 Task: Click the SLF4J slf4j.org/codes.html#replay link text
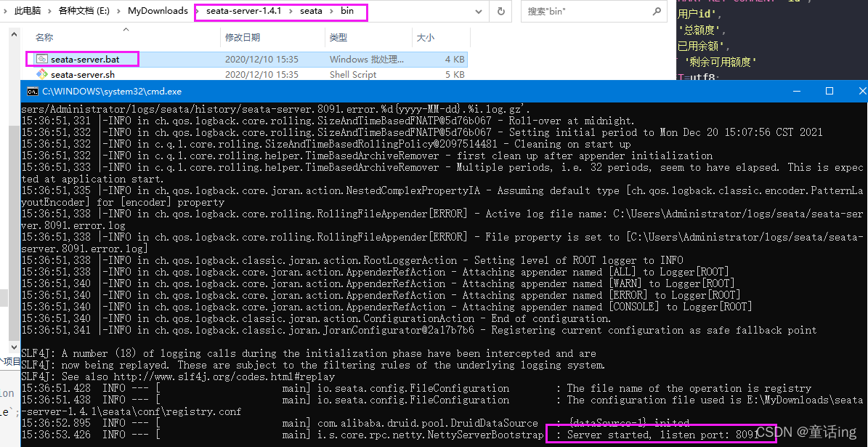click(x=224, y=376)
